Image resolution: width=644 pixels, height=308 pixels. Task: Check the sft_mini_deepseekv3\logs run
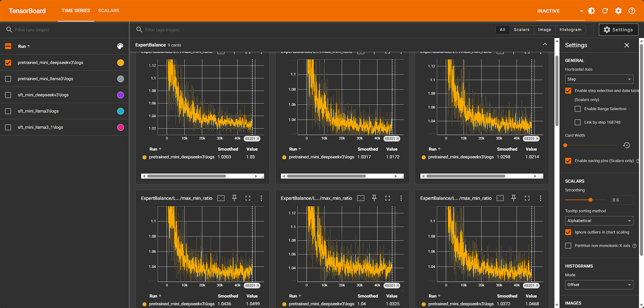(8, 95)
